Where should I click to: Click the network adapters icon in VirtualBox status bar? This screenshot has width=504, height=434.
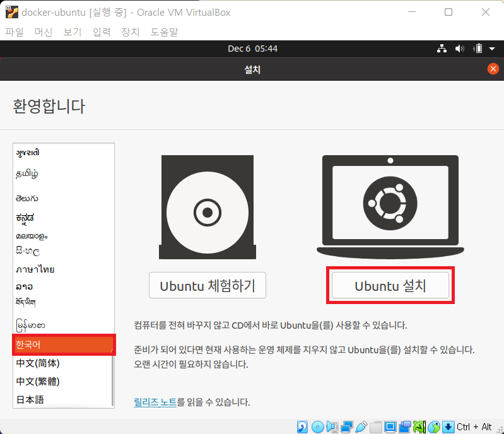(x=347, y=427)
